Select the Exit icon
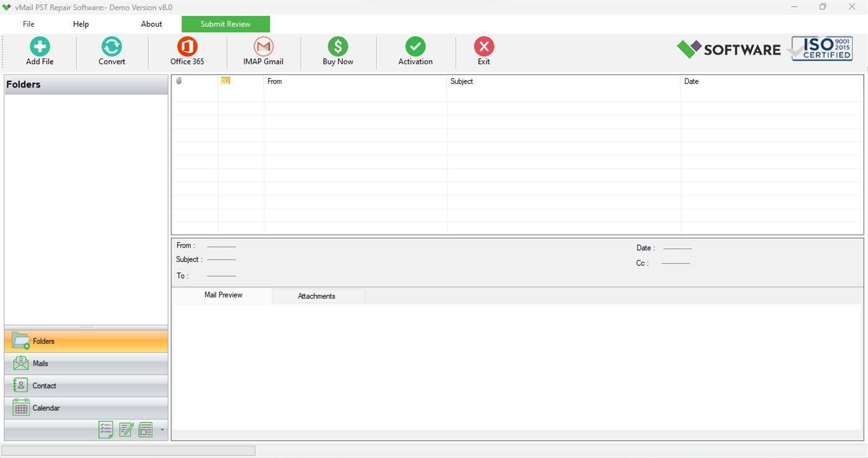868x458 pixels. 483,51
